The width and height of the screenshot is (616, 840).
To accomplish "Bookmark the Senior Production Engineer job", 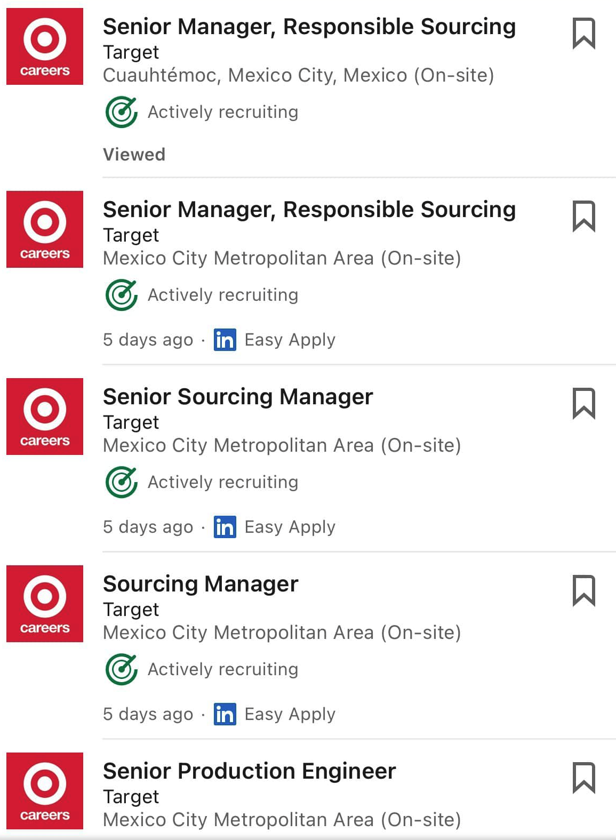I will coord(583,778).
